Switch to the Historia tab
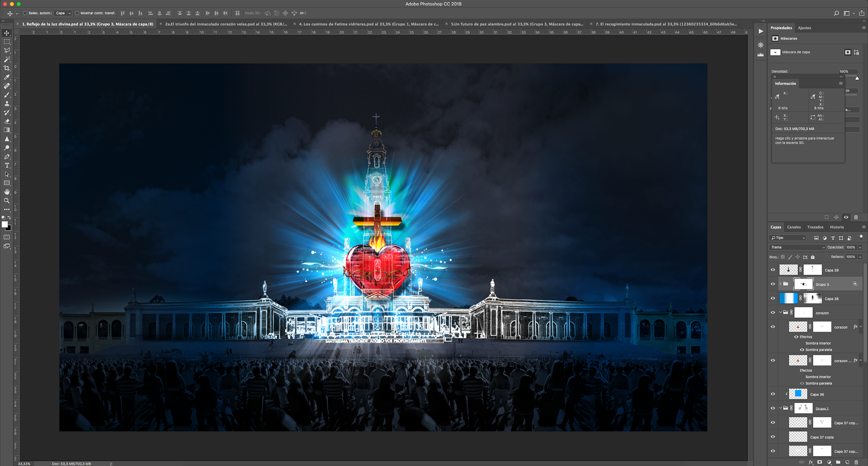Screen dimensions: 868x466 pos(837,227)
